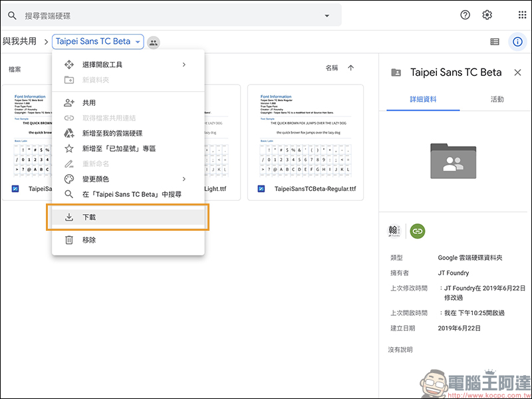Click the JT Foundry owner value
The height and width of the screenshot is (399, 532).
[454, 273]
